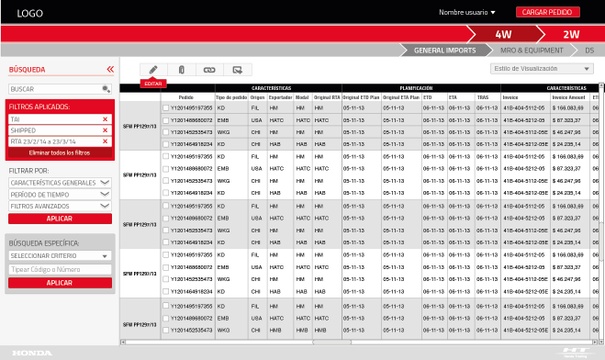
Task: Click the horizontal scrollbar thumb under the table
Action: click(x=332, y=342)
